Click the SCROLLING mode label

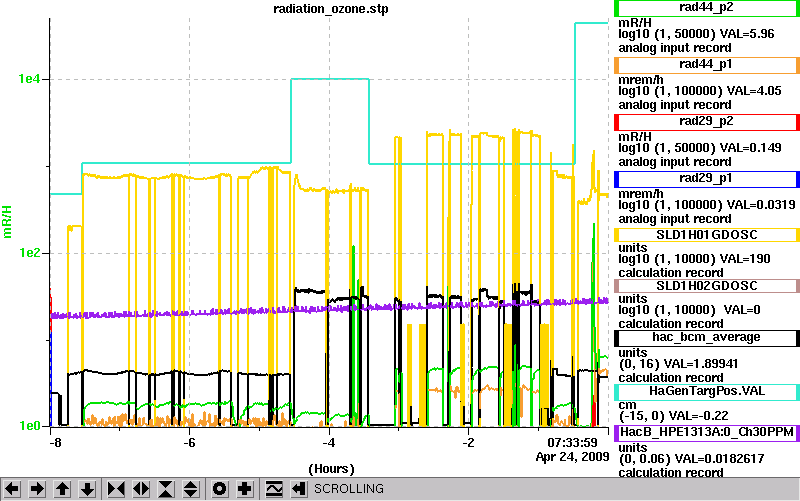pos(348,489)
